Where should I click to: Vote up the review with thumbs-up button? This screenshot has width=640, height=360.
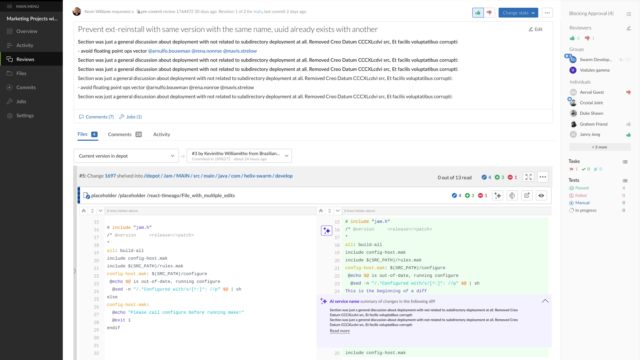[x=478, y=13]
